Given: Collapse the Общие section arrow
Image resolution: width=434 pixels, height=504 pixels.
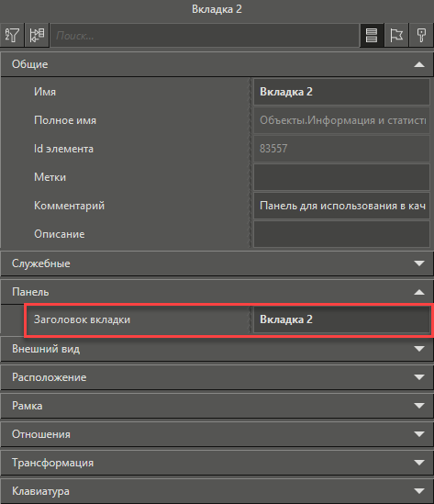Looking at the screenshot, I should pyautogui.click(x=419, y=64).
